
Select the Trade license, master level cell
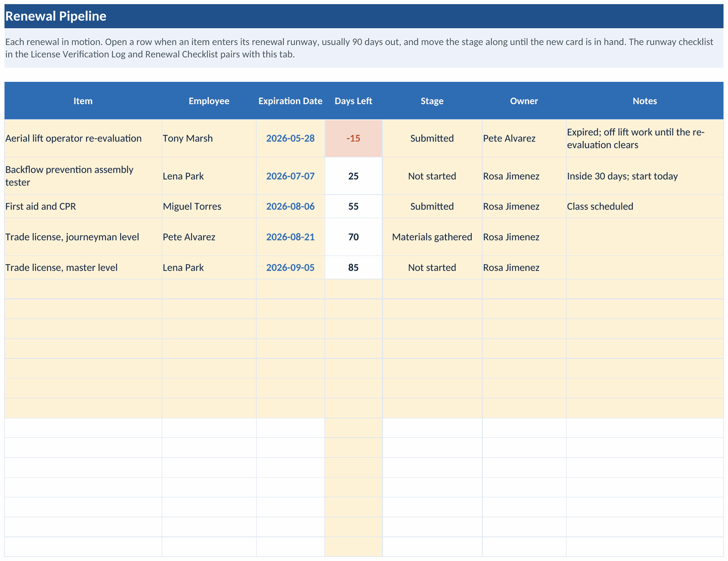tap(83, 267)
